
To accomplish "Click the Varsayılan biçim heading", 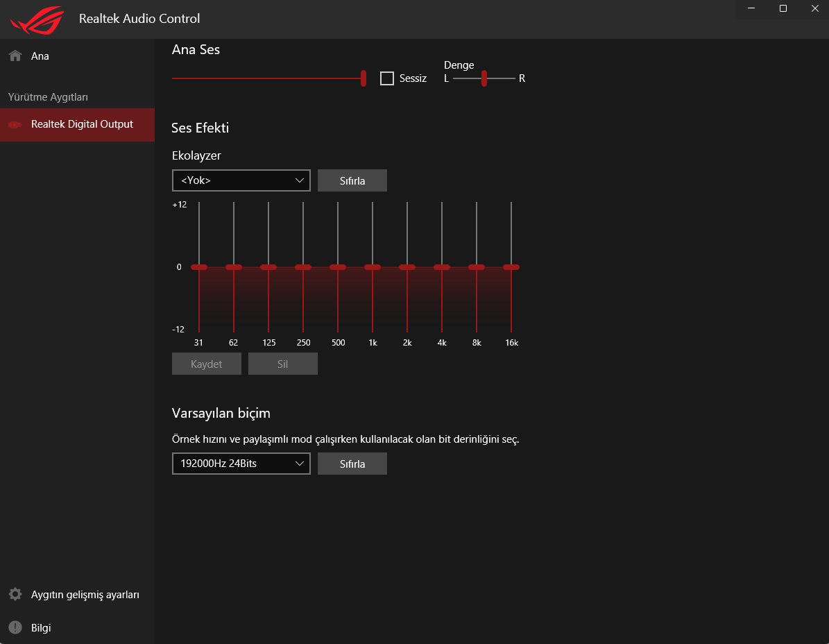I will (221, 413).
